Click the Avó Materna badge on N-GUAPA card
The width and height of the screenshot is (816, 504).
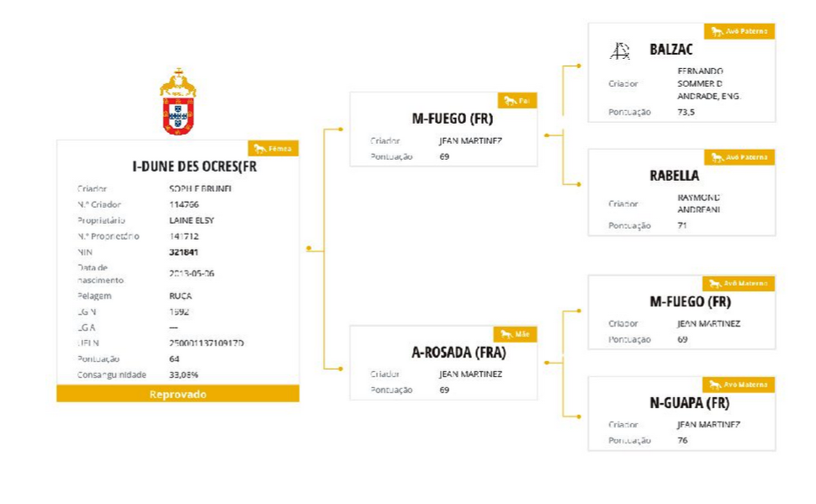point(739,385)
